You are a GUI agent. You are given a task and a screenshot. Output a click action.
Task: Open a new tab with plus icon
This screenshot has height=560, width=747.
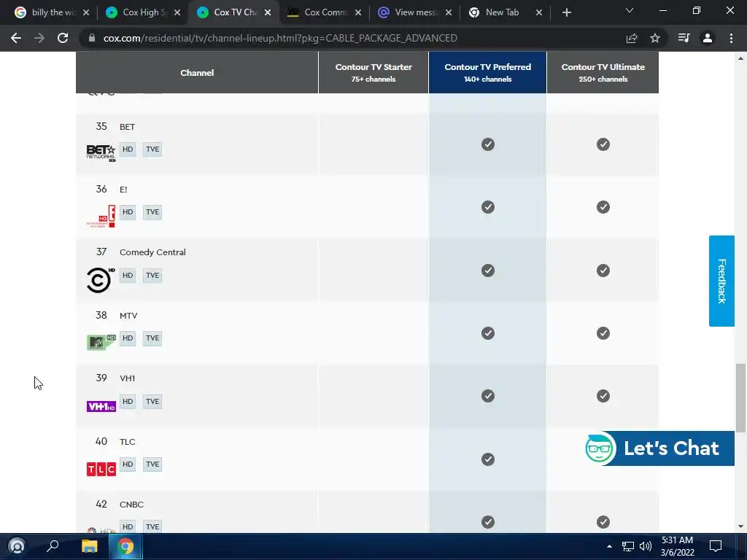click(x=566, y=12)
